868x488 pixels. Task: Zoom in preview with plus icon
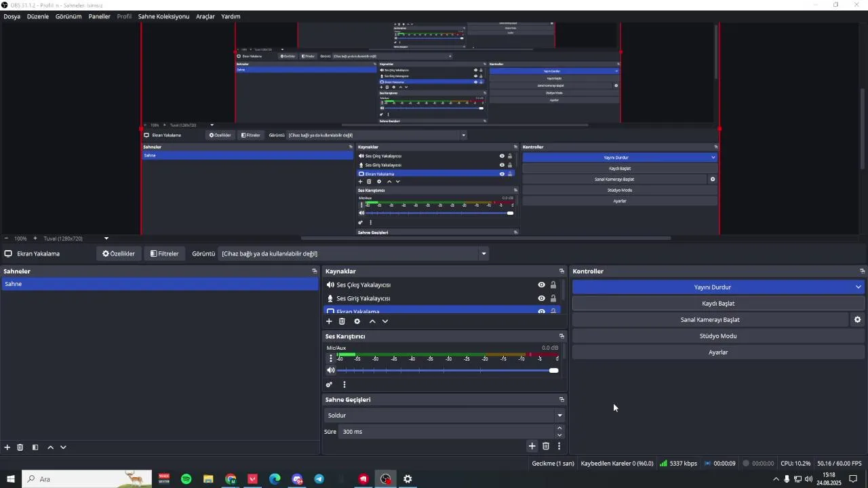[x=35, y=239]
